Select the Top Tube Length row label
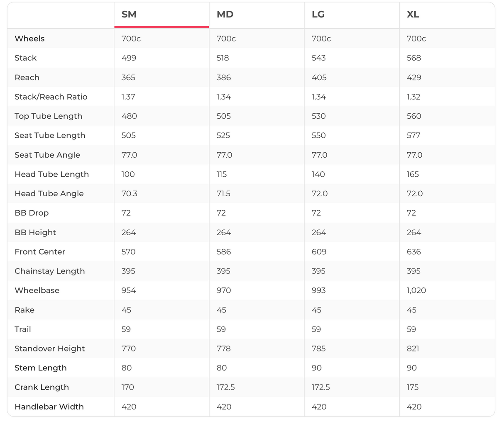The image size is (504, 424). (48, 116)
